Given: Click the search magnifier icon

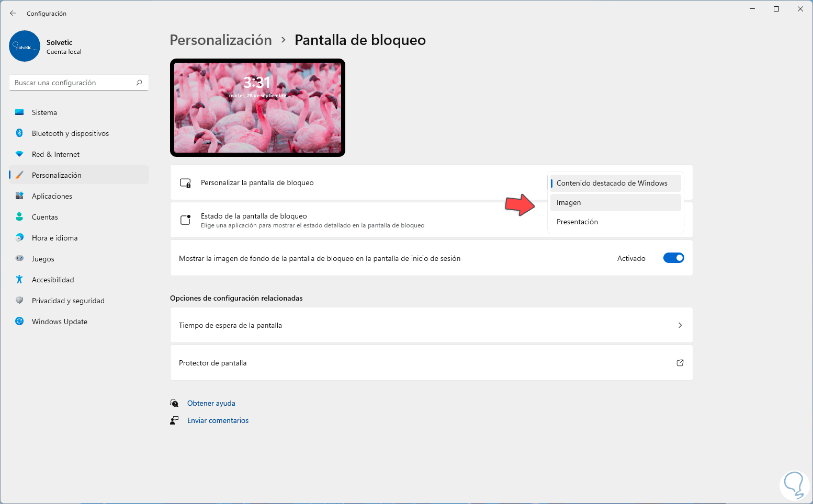Looking at the screenshot, I should 139,83.
